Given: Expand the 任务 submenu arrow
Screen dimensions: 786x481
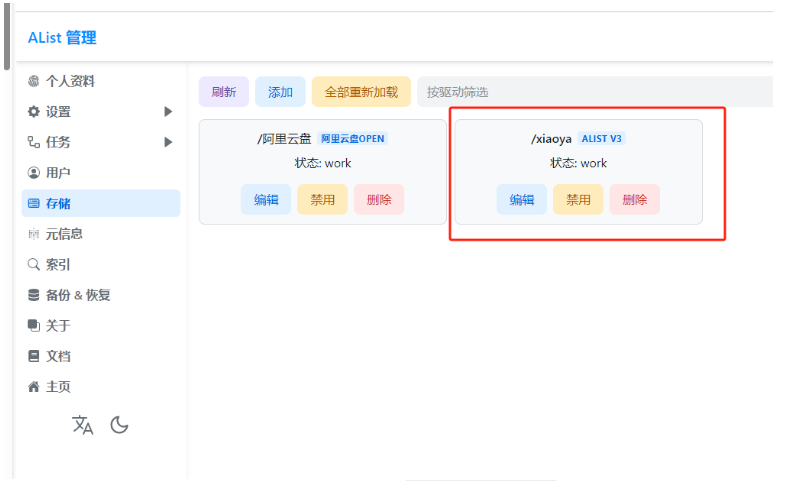Looking at the screenshot, I should click(168, 142).
